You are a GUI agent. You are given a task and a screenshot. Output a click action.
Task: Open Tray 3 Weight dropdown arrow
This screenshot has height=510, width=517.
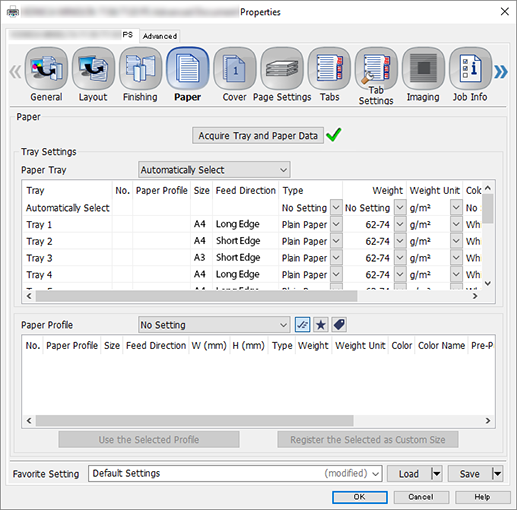pos(400,258)
